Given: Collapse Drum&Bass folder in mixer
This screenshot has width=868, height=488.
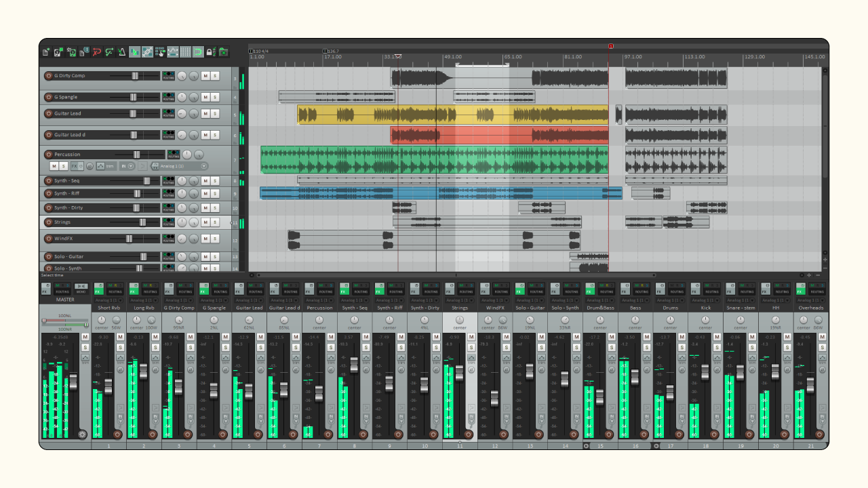Looking at the screenshot, I should (x=586, y=446).
